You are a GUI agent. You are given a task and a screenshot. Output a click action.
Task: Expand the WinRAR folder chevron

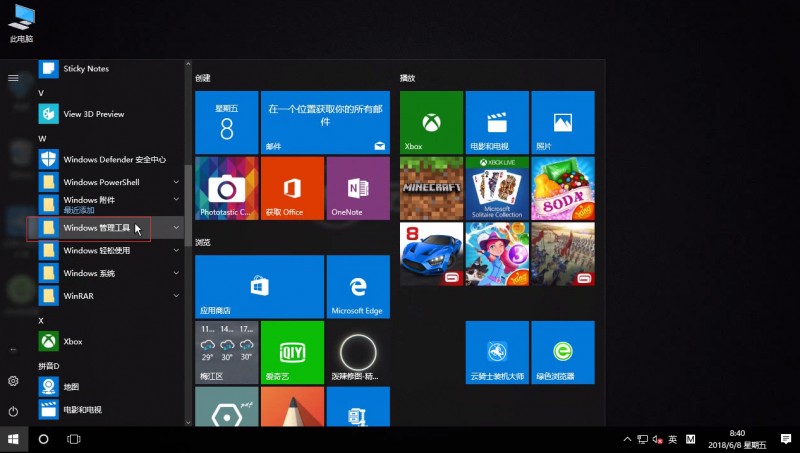[176, 295]
